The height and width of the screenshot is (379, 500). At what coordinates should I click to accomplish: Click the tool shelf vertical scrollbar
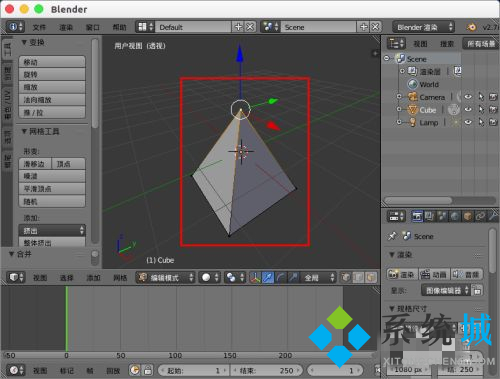(95, 83)
